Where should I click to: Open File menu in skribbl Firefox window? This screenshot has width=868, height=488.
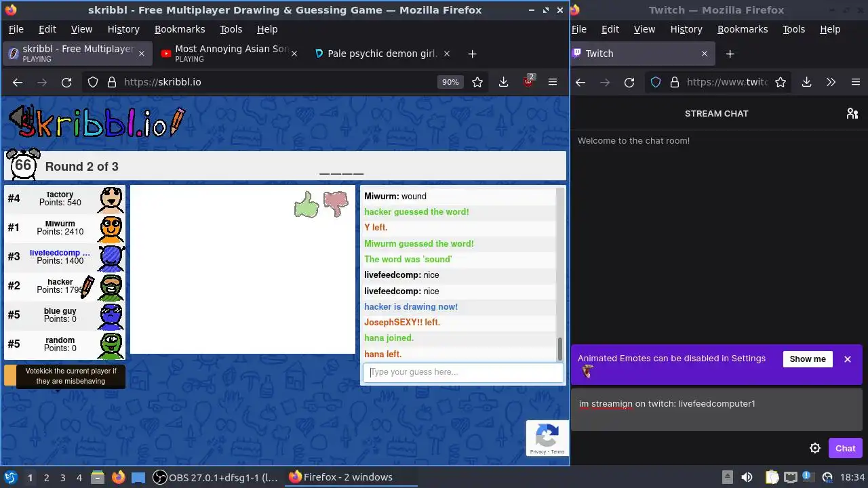pyautogui.click(x=16, y=29)
